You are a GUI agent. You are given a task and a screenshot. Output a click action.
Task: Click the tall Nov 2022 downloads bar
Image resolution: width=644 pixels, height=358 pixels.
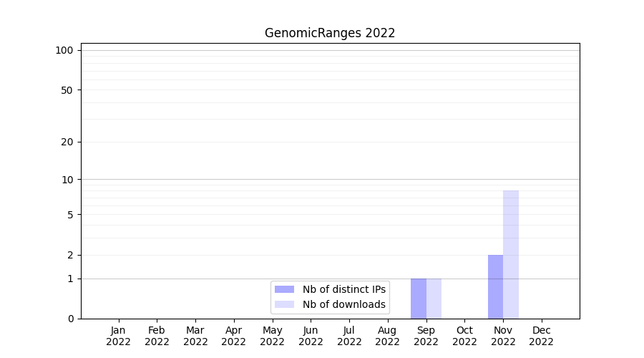(x=511, y=254)
